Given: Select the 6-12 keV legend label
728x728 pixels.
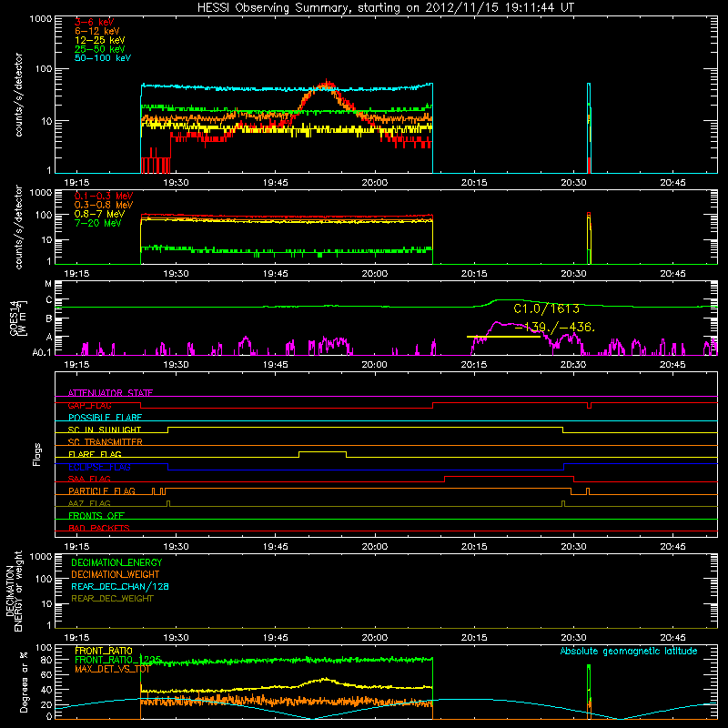Looking at the screenshot, I should 97,31.
